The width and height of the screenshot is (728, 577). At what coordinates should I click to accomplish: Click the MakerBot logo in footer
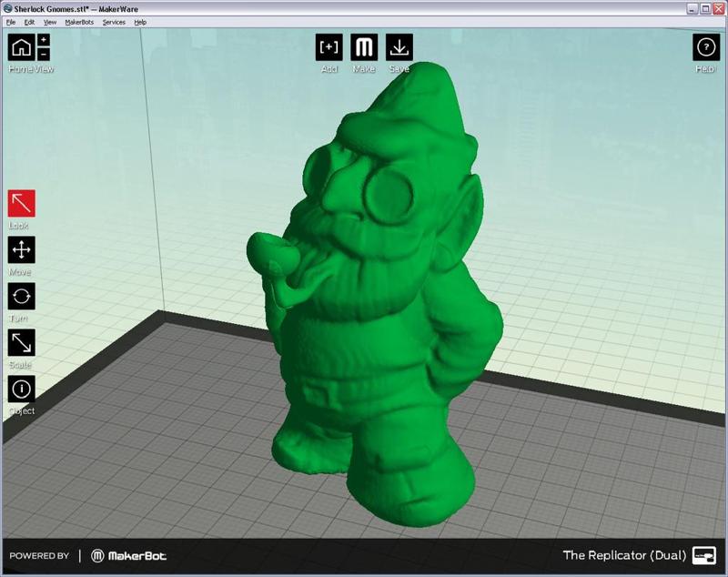[128, 556]
